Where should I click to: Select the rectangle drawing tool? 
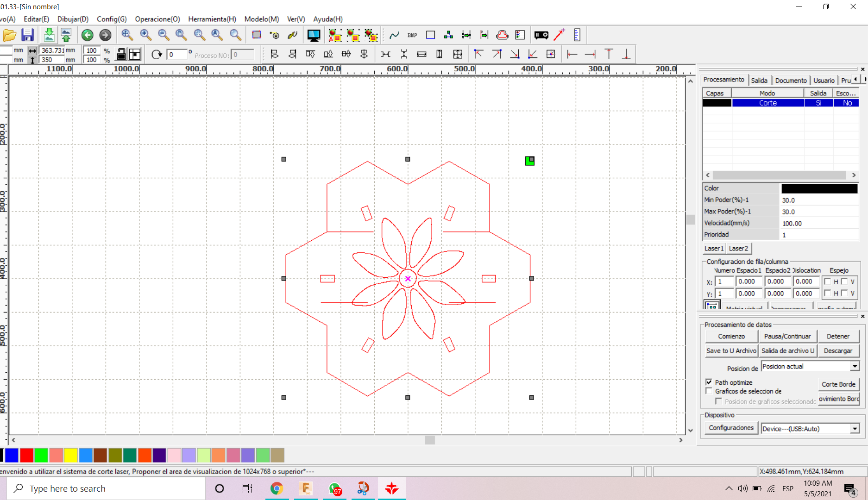[x=430, y=35]
